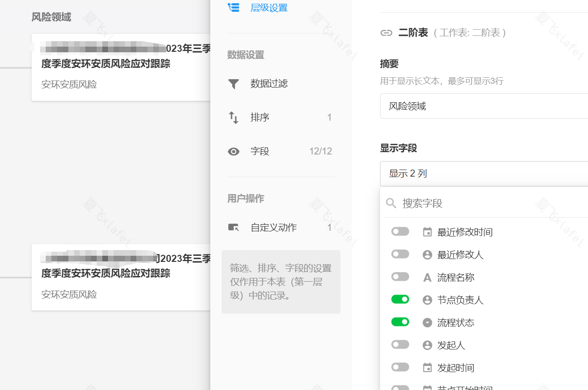Image resolution: width=588 pixels, height=390 pixels.
Task: Click the search magnifier icon
Action: pyautogui.click(x=391, y=203)
